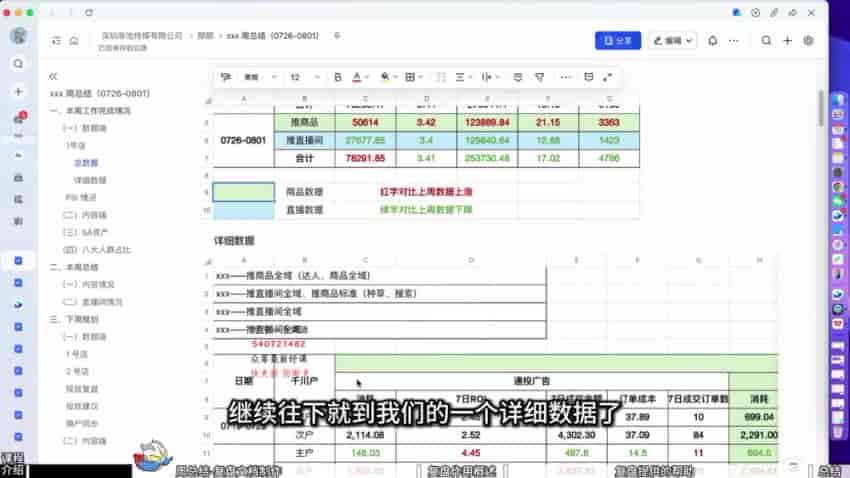Select outline item '一、本周工作完成情况'
This screenshot has height=478, width=850.
tap(91, 111)
